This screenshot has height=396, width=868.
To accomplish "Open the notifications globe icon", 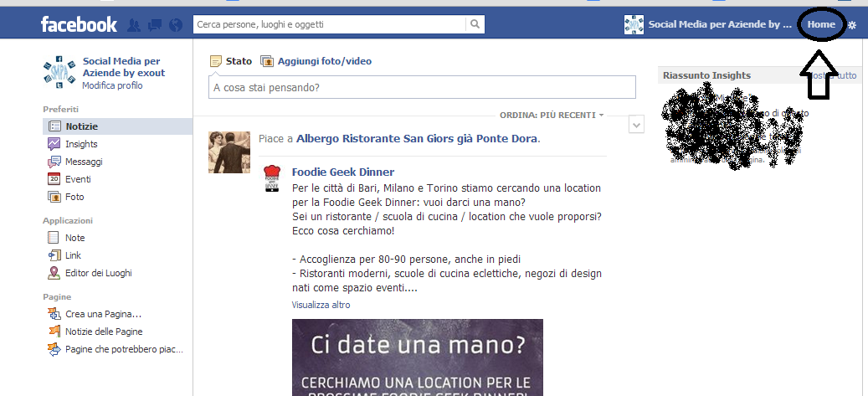I will 175,25.
